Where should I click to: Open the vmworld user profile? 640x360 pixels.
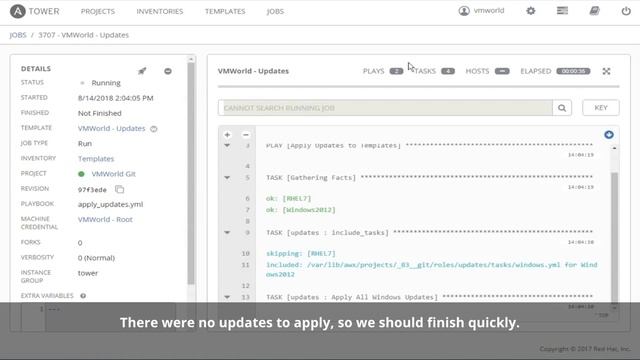[481, 11]
